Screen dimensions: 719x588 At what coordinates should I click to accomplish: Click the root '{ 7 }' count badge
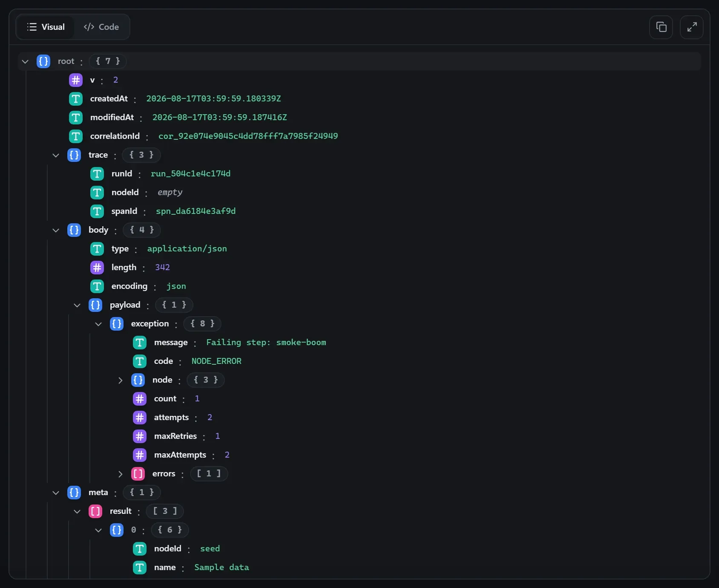click(108, 61)
